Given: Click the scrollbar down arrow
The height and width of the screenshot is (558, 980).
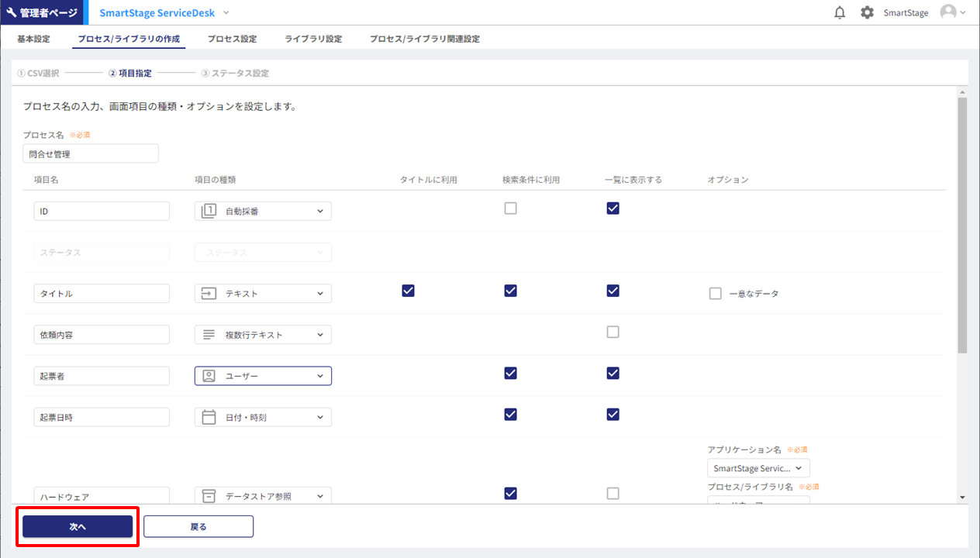Looking at the screenshot, I should tap(962, 498).
